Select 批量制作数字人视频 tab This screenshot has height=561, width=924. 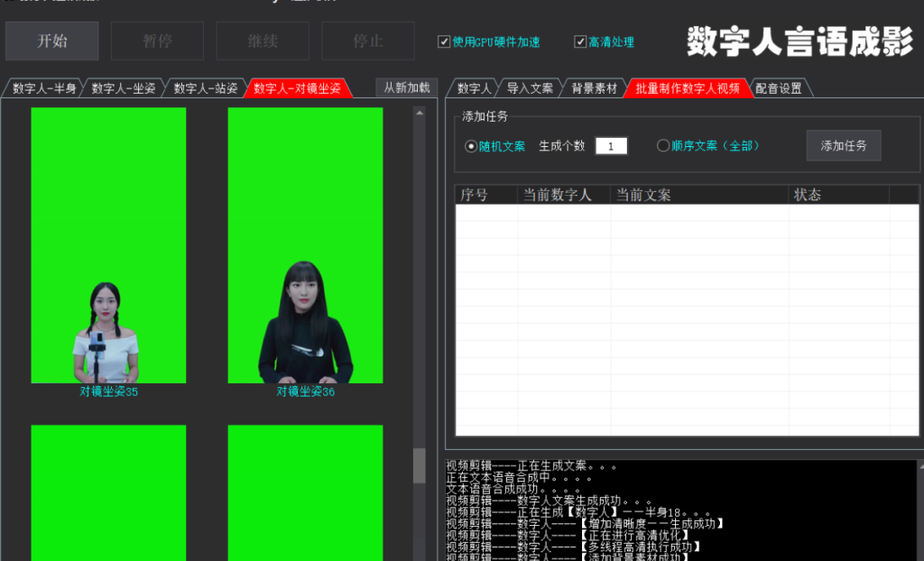point(687,88)
